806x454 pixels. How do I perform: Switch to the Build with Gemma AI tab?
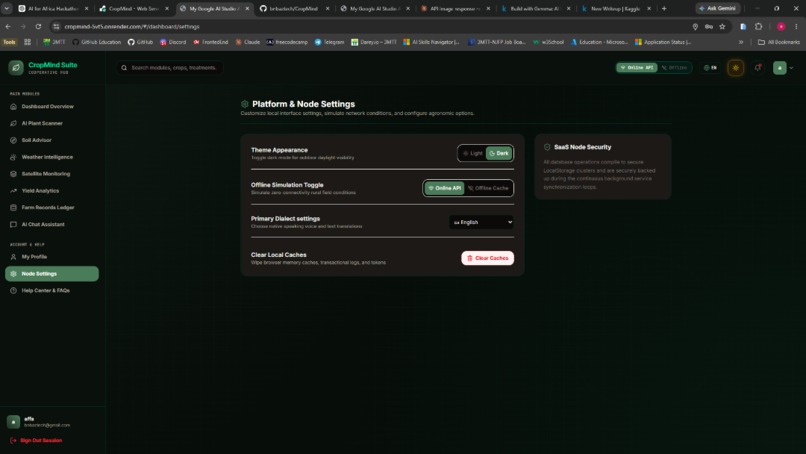[536, 8]
